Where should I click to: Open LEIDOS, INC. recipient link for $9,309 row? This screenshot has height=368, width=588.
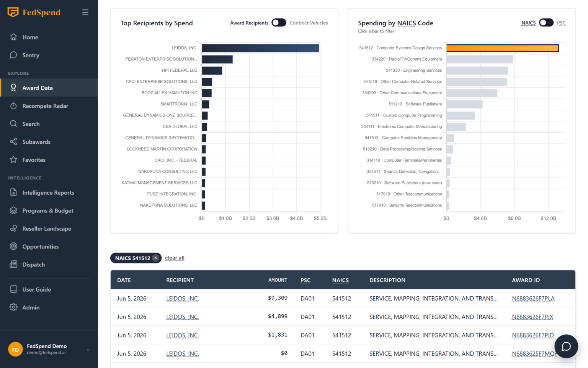point(182,299)
